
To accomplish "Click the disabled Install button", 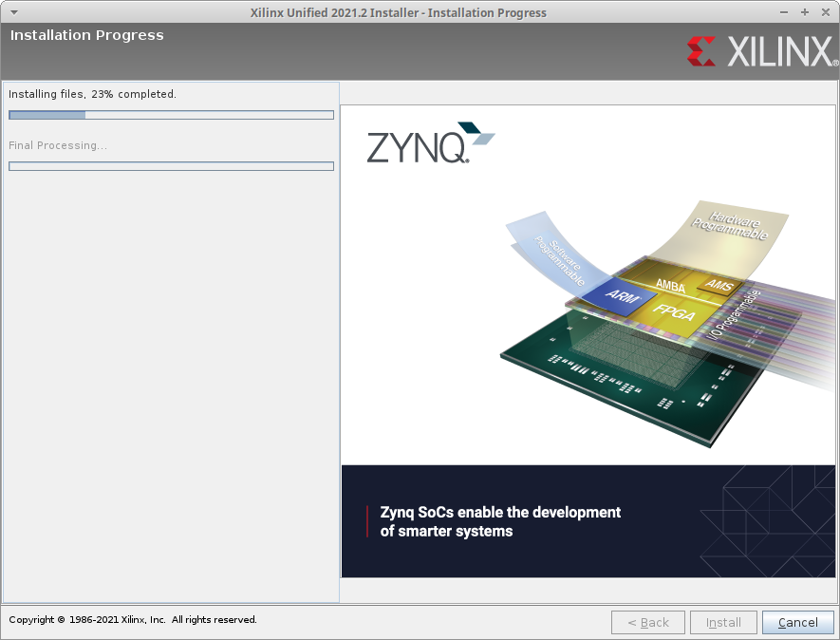I will (x=723, y=622).
